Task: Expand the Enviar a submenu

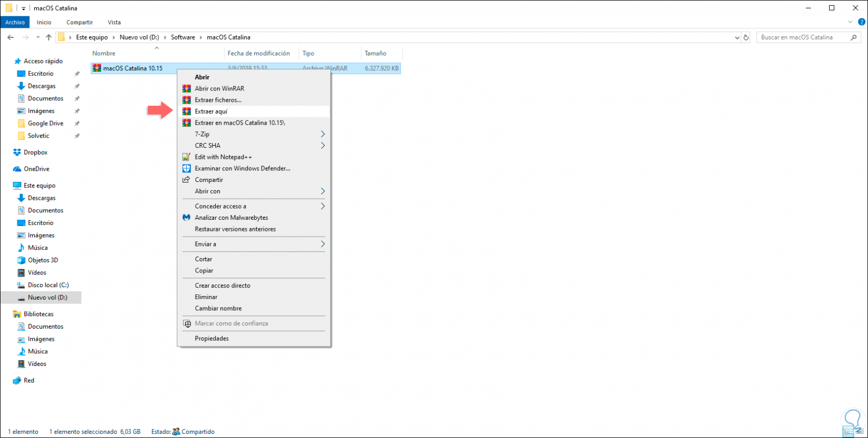Action: click(254, 244)
